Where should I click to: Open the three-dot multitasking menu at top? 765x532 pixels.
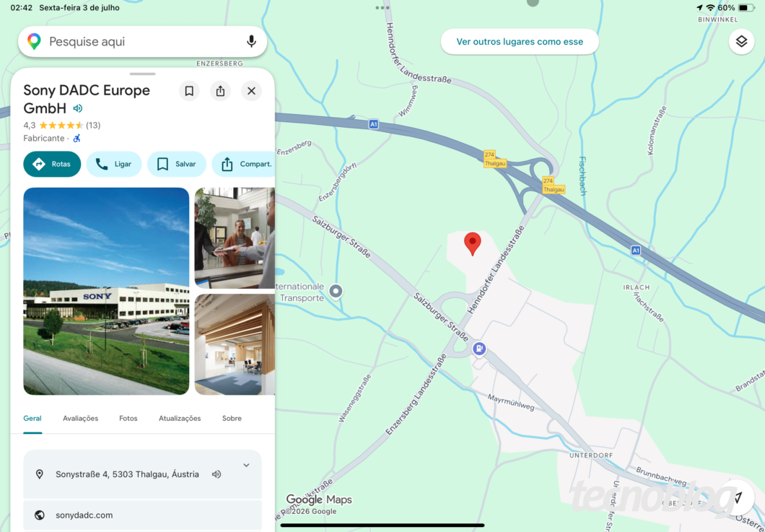pos(382,8)
